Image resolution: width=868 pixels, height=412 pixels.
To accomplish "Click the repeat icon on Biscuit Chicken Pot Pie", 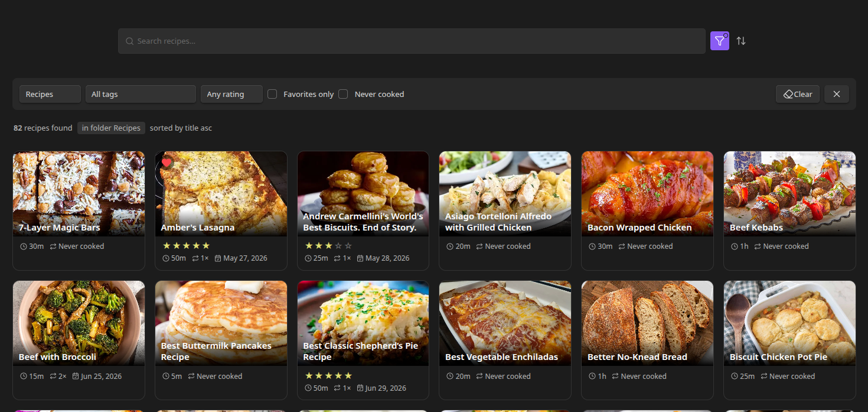I will (764, 376).
